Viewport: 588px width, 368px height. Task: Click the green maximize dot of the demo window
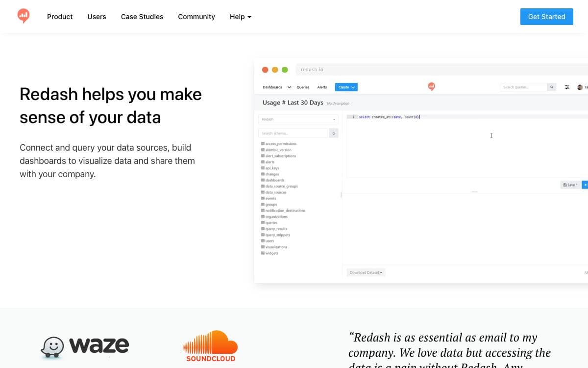point(285,70)
